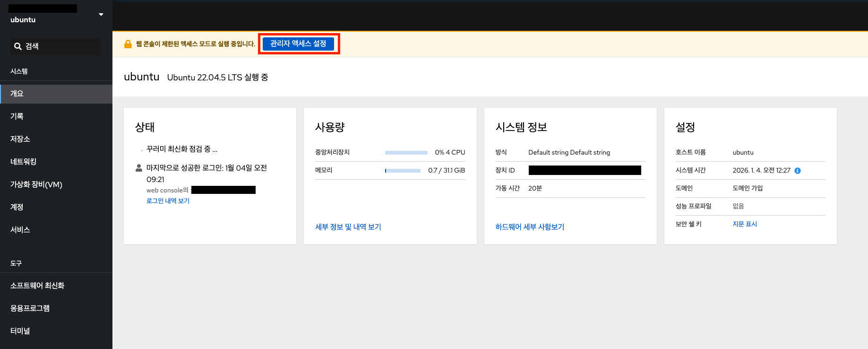The image size is (868, 349).
Task: Go to 네트워킹 in the sidebar
Action: coord(24,162)
